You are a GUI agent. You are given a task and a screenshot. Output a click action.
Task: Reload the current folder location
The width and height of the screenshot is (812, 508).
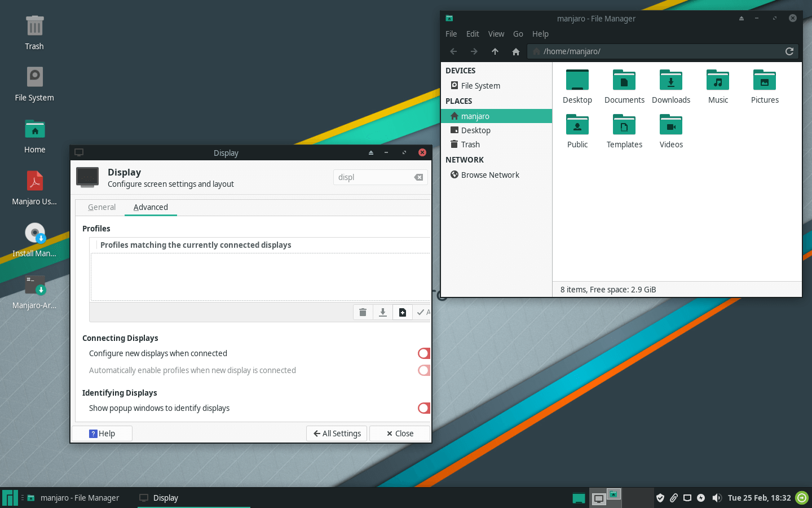pos(789,51)
